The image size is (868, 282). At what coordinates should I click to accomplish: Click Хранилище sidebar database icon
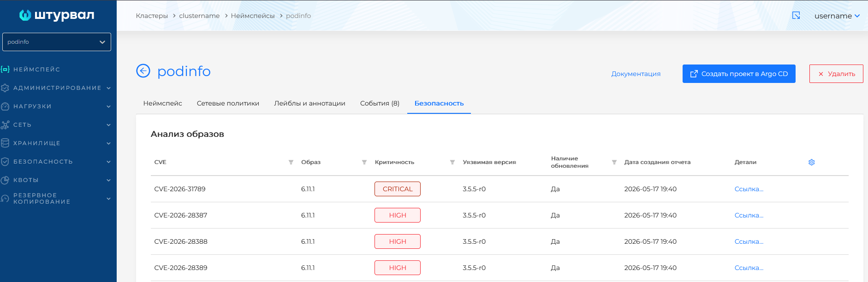click(5, 143)
